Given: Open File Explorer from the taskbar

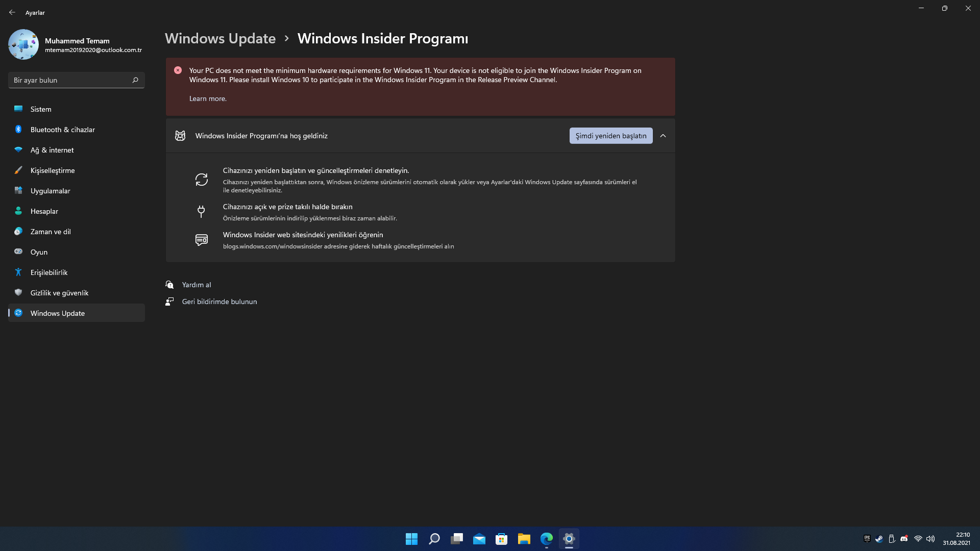Looking at the screenshot, I should (x=524, y=539).
